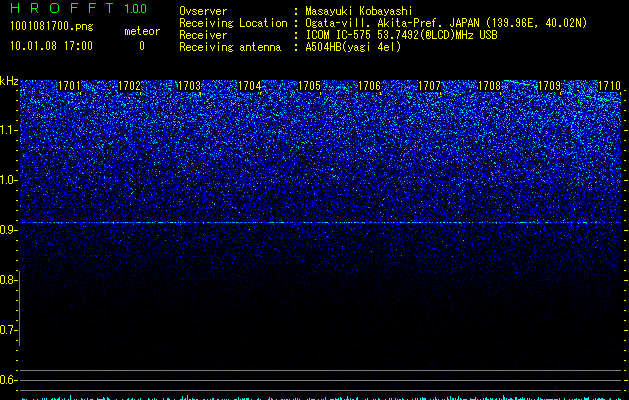This screenshot has width=629, height=400.
Task: Click the 0.7 kHz axis label
Action: coord(8,330)
